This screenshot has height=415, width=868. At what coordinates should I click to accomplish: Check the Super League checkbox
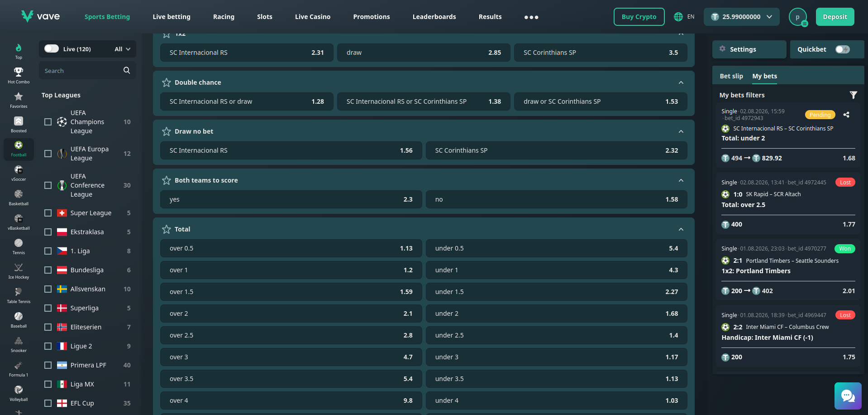[x=48, y=213]
